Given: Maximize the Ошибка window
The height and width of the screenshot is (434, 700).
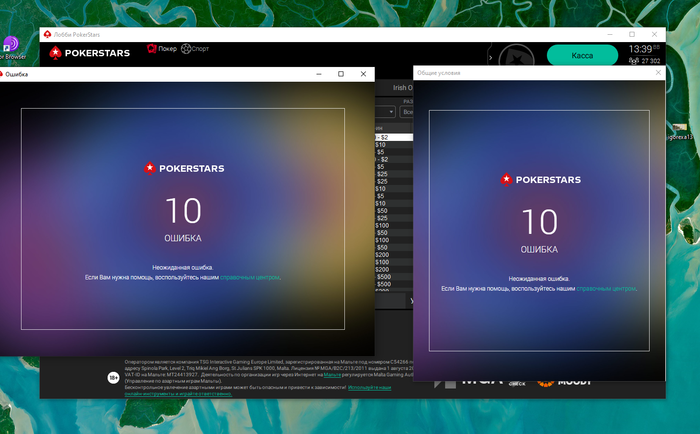Looking at the screenshot, I should coord(341,74).
